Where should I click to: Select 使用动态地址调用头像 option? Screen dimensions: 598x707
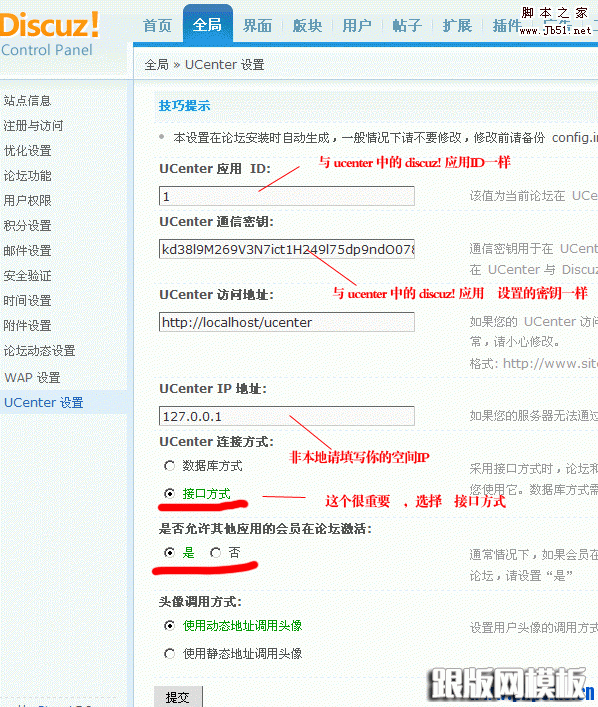tap(170, 625)
